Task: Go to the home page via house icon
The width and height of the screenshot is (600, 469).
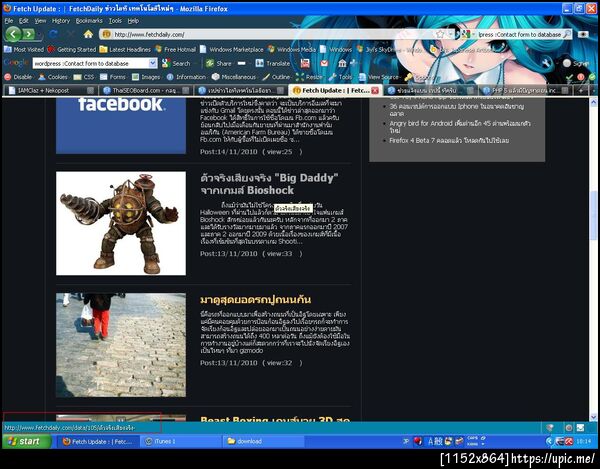Action: click(x=88, y=34)
